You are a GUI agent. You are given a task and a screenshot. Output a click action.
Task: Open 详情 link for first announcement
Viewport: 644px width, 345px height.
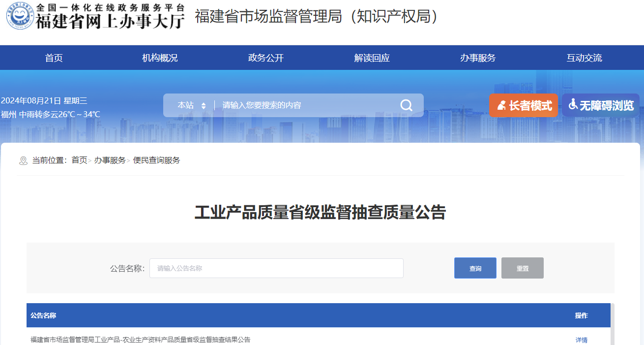(582, 340)
